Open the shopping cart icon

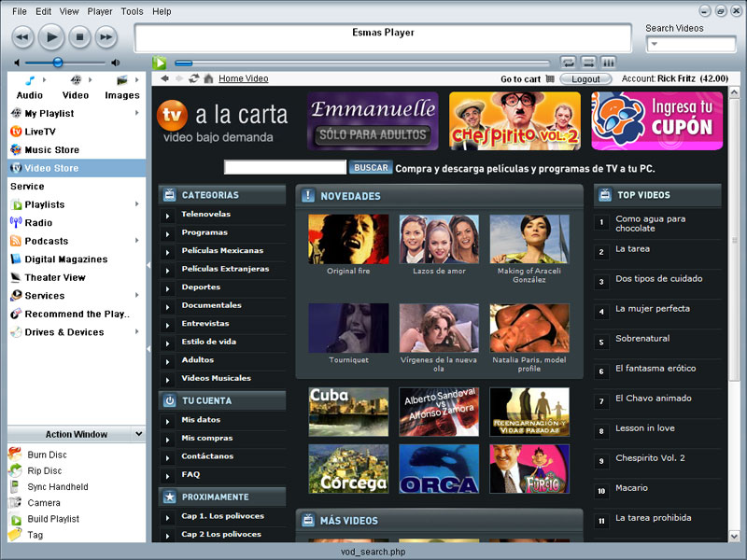(550, 78)
